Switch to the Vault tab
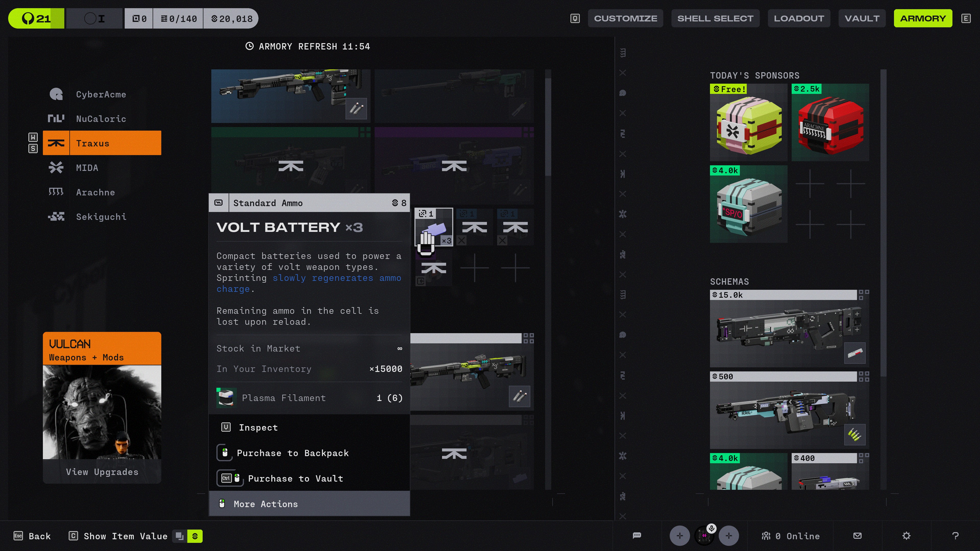The image size is (980, 551). point(862,18)
